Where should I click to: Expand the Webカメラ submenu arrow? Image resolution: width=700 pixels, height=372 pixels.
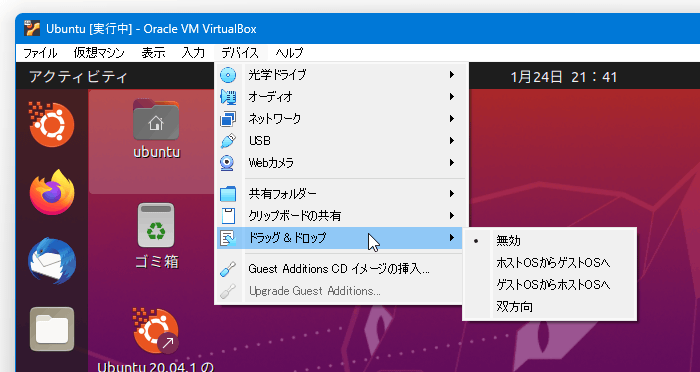point(452,163)
